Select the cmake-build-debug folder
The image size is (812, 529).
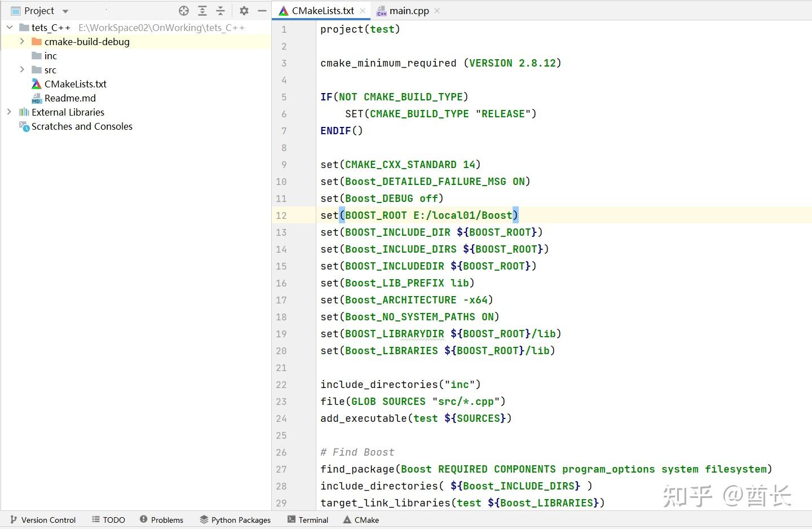tap(87, 42)
